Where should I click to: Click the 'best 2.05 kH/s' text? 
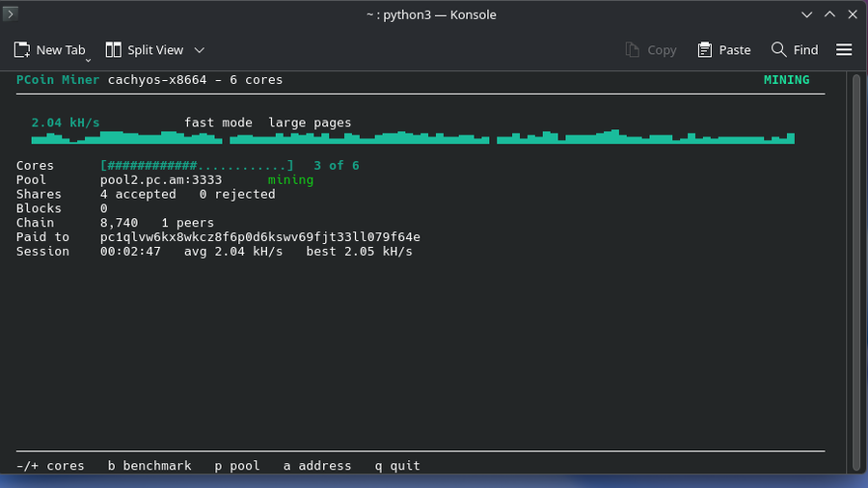tap(360, 251)
